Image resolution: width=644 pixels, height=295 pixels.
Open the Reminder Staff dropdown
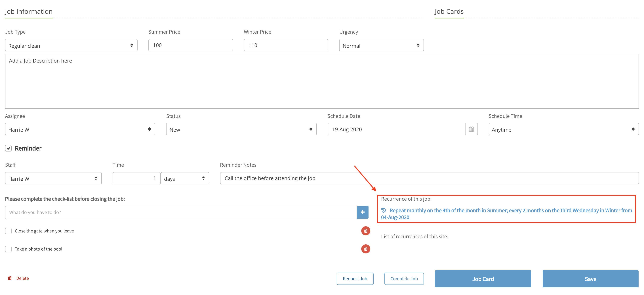53,178
